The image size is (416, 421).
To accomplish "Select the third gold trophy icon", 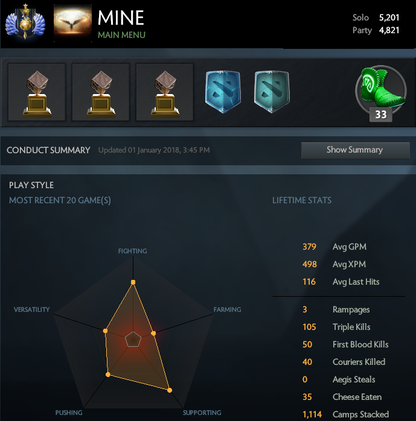I will tap(165, 92).
